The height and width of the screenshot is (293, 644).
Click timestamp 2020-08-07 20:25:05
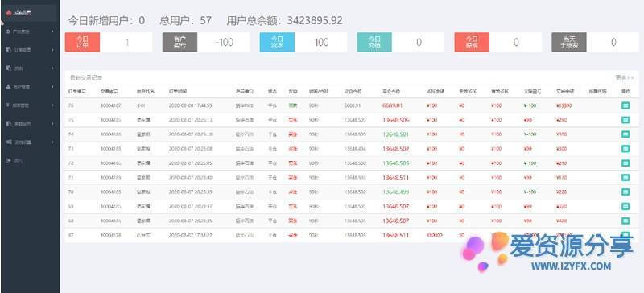pos(190,163)
